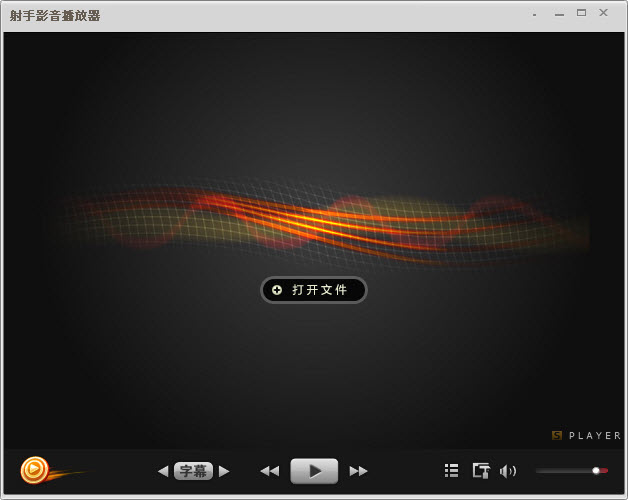Mute audio with the speaker icon
628x500 pixels.
click(x=508, y=471)
